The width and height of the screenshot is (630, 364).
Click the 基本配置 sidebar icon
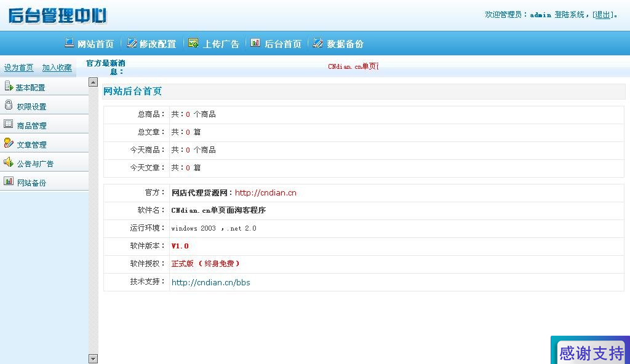(x=9, y=86)
